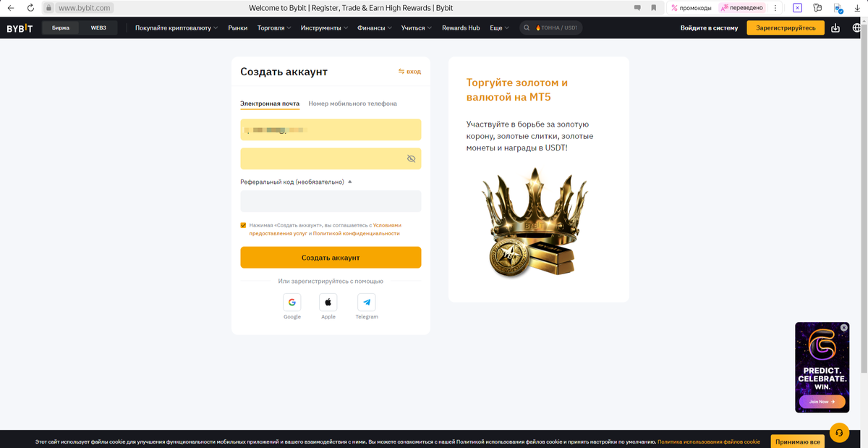Sign up with Apple icon
The image size is (868, 448).
tap(328, 302)
